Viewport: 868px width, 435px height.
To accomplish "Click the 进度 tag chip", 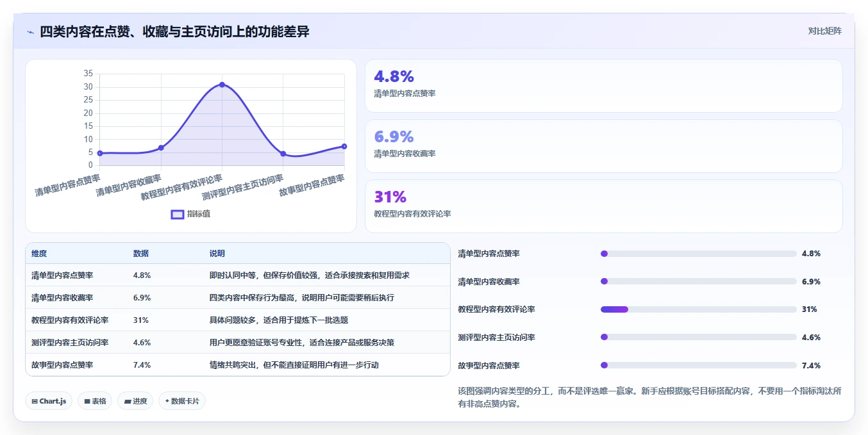I will point(135,401).
